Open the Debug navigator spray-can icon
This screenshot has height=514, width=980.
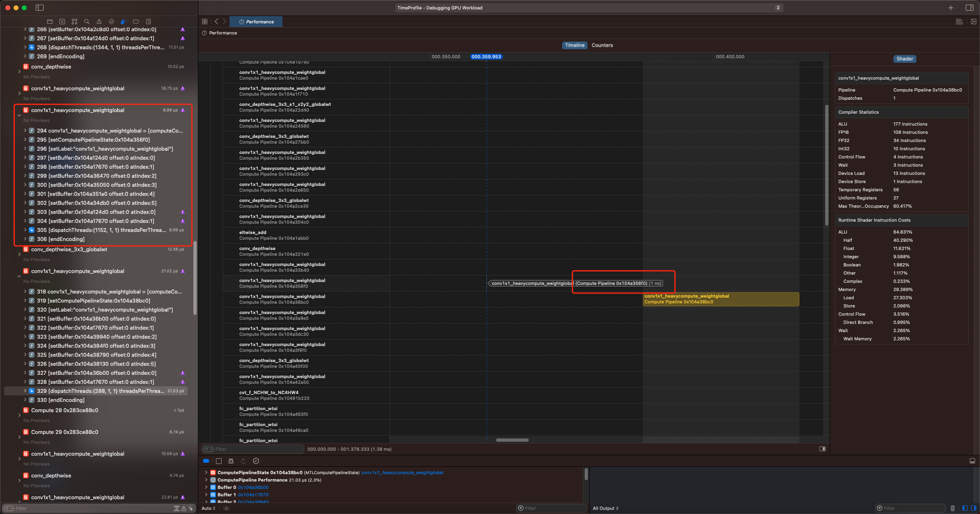[123, 22]
